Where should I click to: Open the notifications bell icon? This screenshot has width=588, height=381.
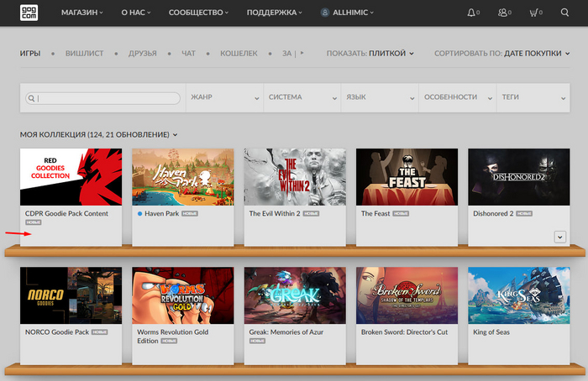pyautogui.click(x=471, y=13)
